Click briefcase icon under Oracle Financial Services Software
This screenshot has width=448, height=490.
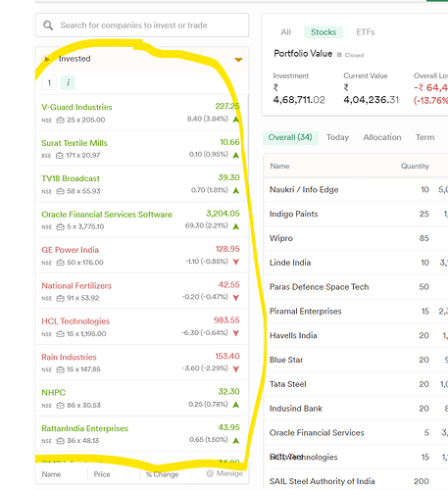[x=60, y=226]
